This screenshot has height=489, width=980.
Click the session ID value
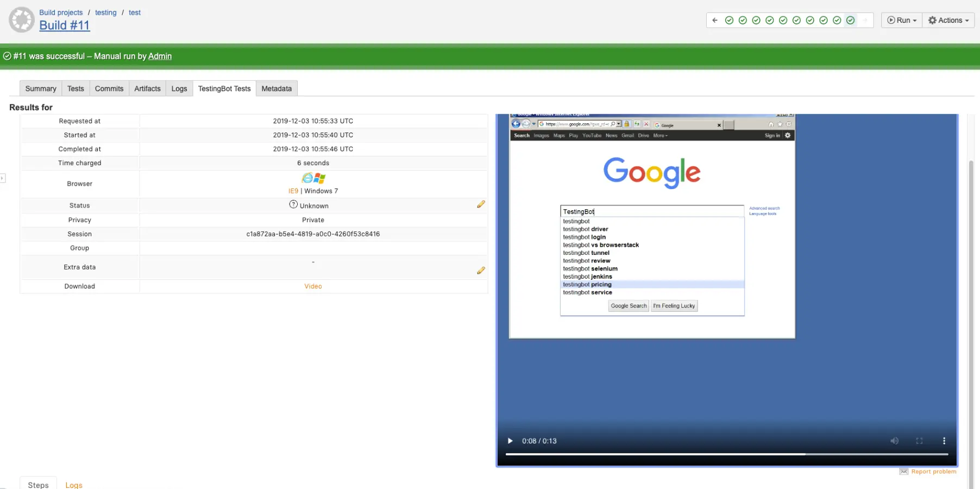tap(313, 234)
